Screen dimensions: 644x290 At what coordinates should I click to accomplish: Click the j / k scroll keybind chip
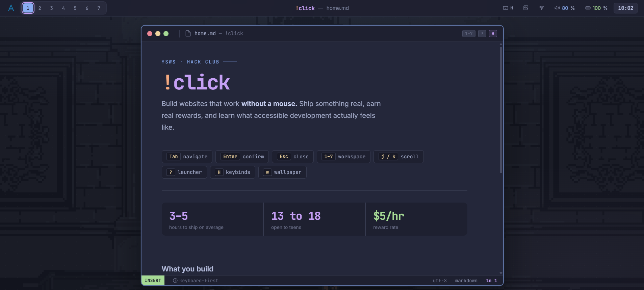coord(398,157)
